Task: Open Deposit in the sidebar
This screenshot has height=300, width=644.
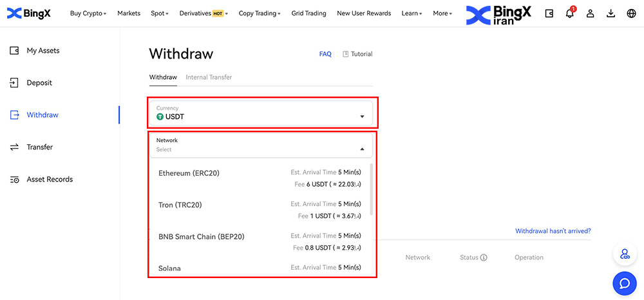Action: pyautogui.click(x=39, y=83)
